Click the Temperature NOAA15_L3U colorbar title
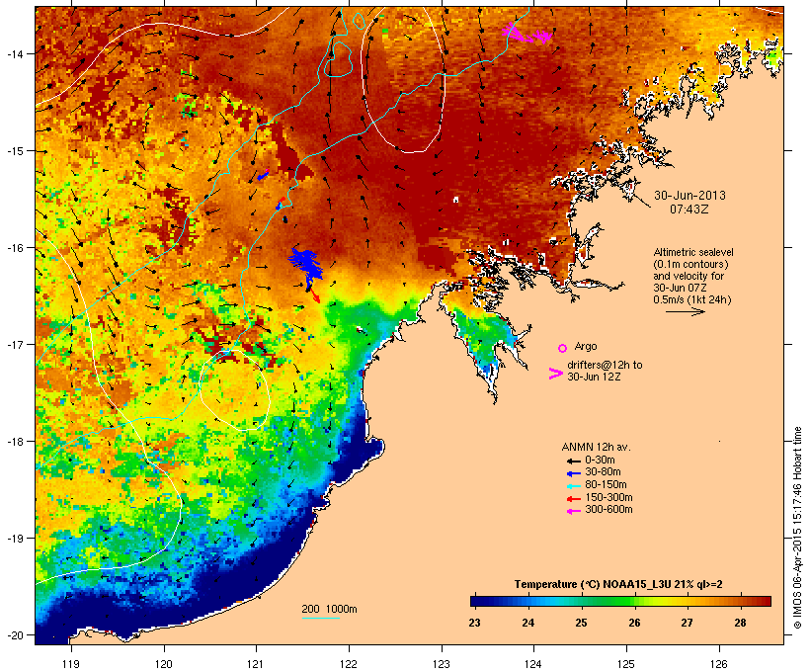The image size is (810, 672). click(618, 584)
